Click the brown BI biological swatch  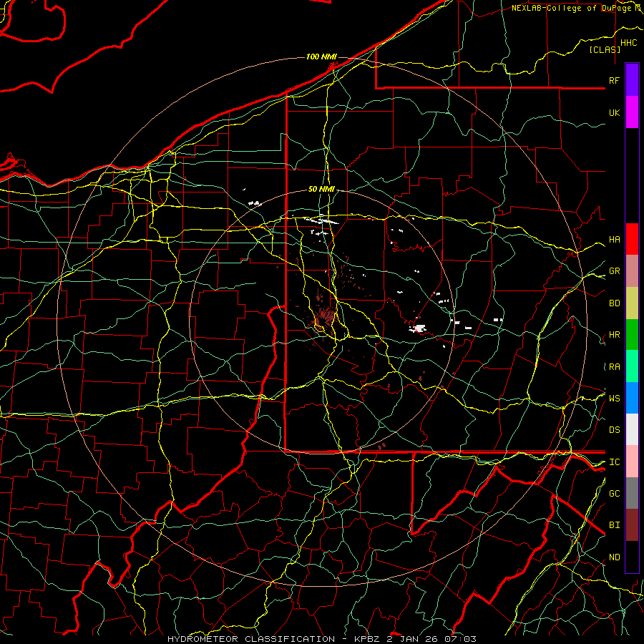coord(632,525)
